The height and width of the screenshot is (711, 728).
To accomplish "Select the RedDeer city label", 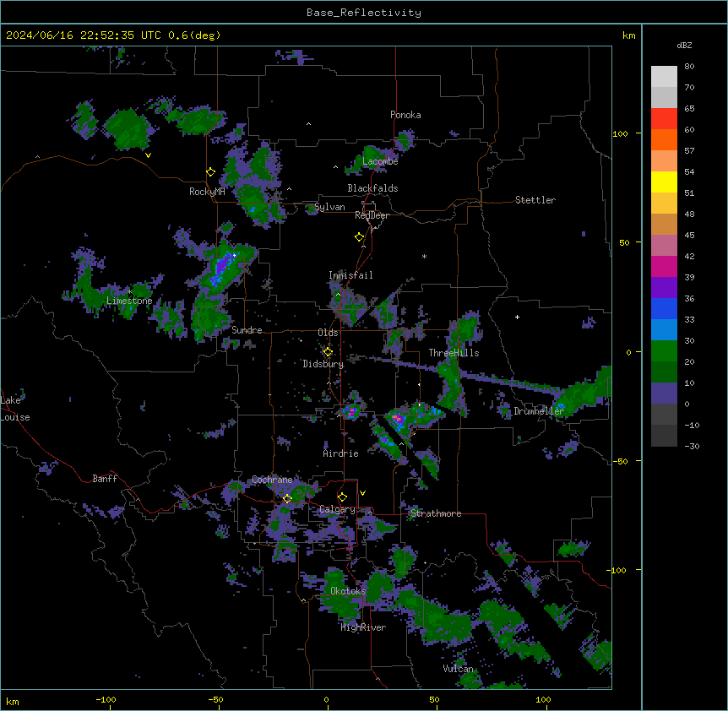I will click(372, 215).
